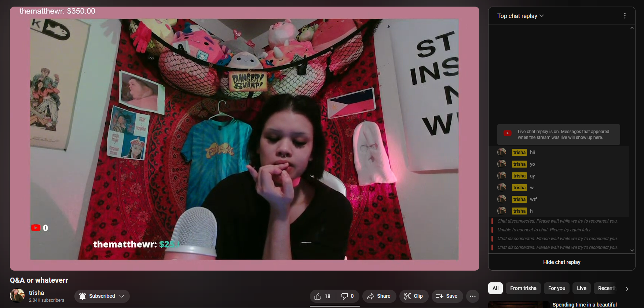The image size is (644, 308).
Task: Click trisha author badge on 'wtf' message
Action: (x=519, y=199)
